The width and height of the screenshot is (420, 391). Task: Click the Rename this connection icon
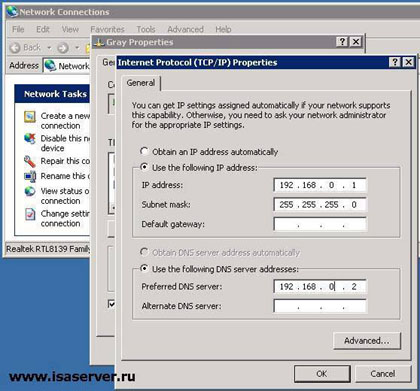[30, 176]
